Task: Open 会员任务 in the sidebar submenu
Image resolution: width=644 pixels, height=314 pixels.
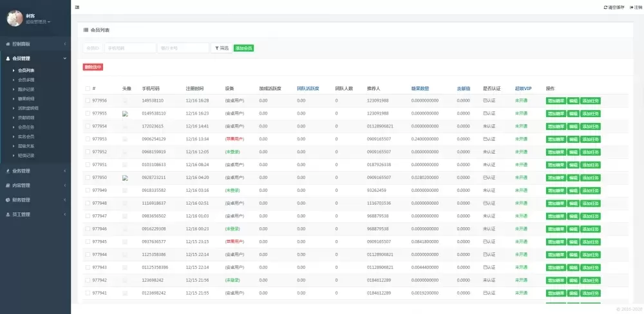Action: [x=26, y=127]
